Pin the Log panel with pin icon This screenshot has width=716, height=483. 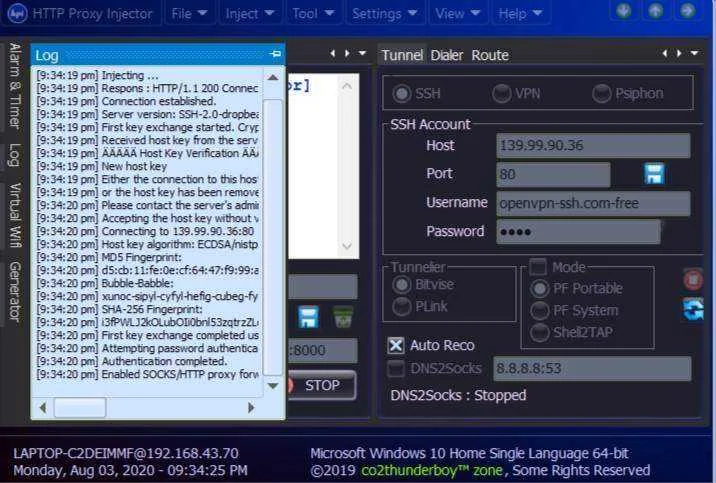pyautogui.click(x=275, y=54)
